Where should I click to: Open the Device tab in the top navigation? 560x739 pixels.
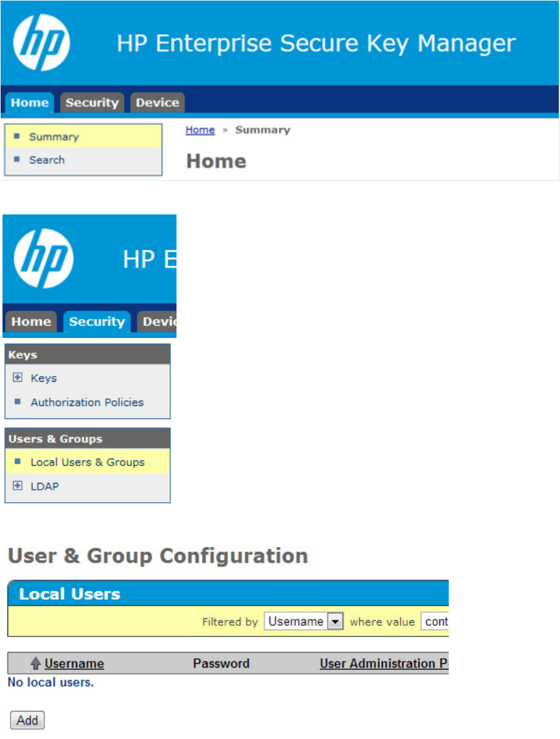coord(157,103)
